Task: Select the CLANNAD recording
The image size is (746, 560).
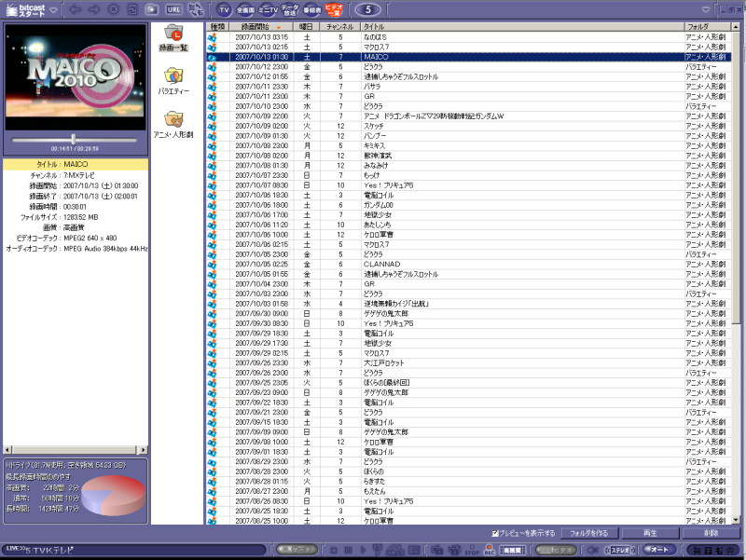Action: tap(469, 265)
